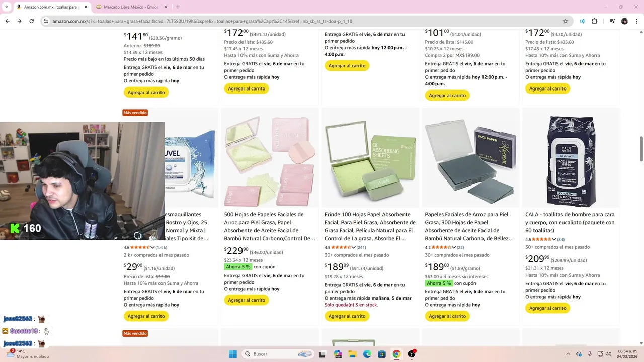The width and height of the screenshot is (644, 362).
Task: Bookmark this page with the star icon
Action: coord(566,21)
